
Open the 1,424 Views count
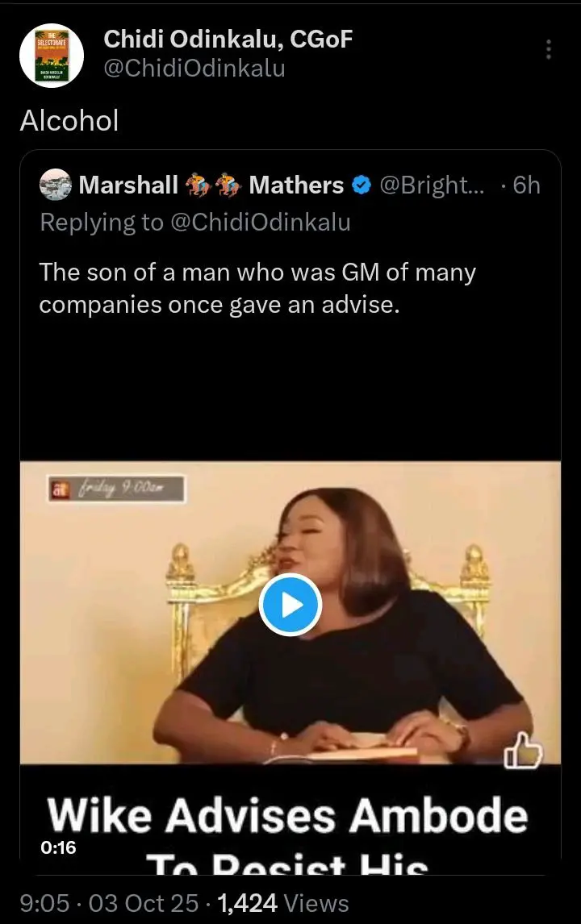283,904
